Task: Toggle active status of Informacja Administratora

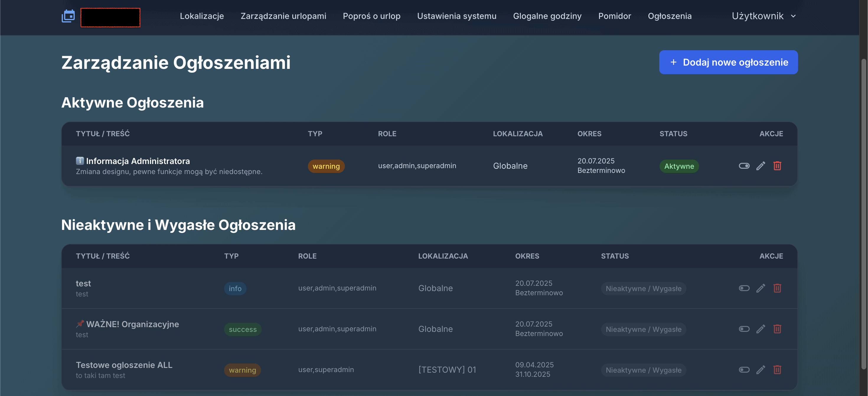Action: (x=744, y=165)
